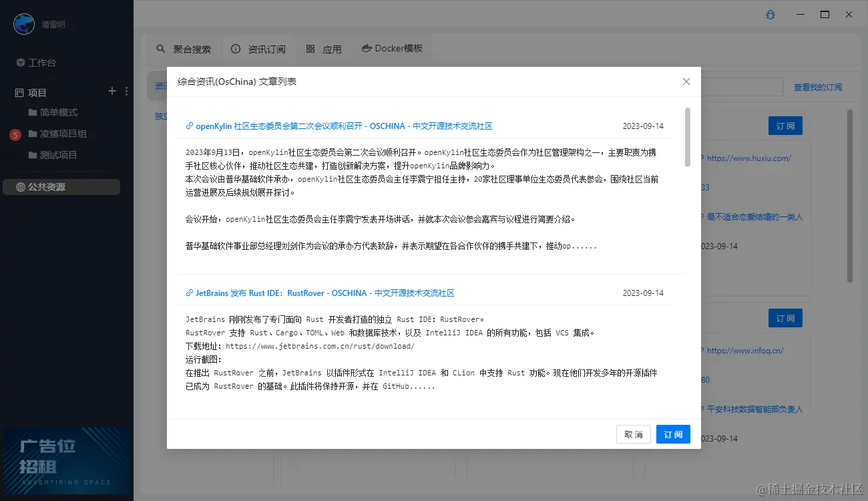Click the bug report icon in title bar
The image size is (868, 501).
[771, 14]
